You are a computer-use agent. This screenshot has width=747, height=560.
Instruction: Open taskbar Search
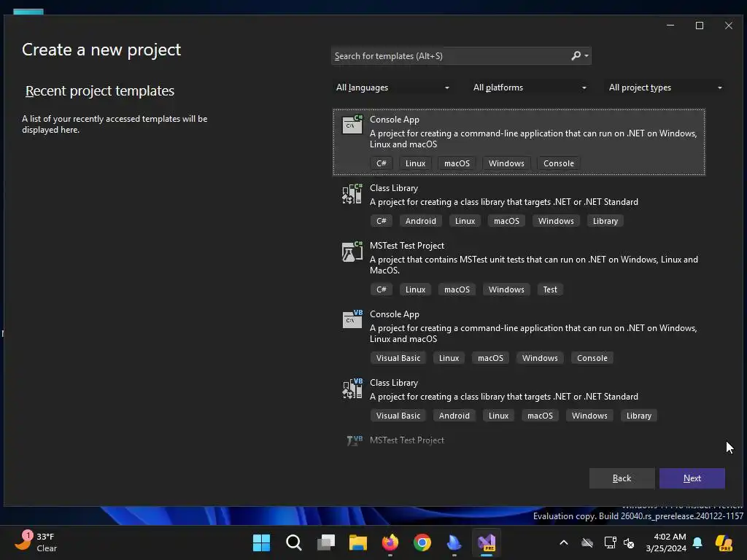click(x=293, y=542)
